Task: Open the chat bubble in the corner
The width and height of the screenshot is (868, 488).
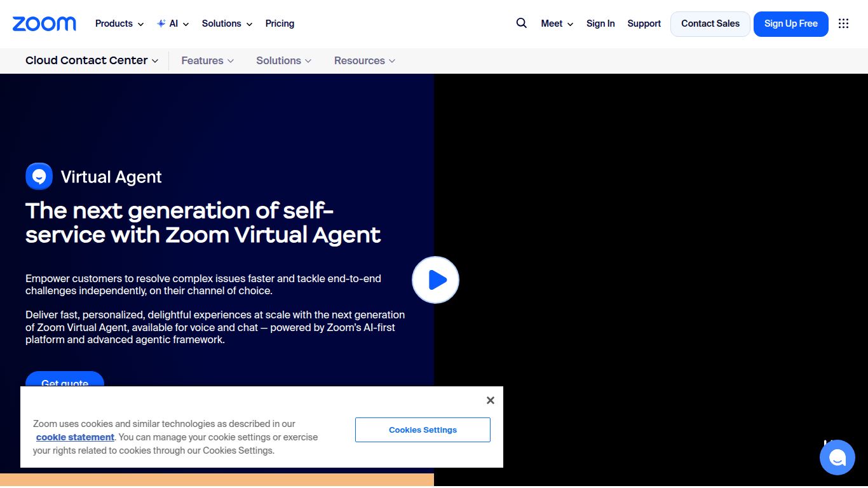Action: click(837, 457)
